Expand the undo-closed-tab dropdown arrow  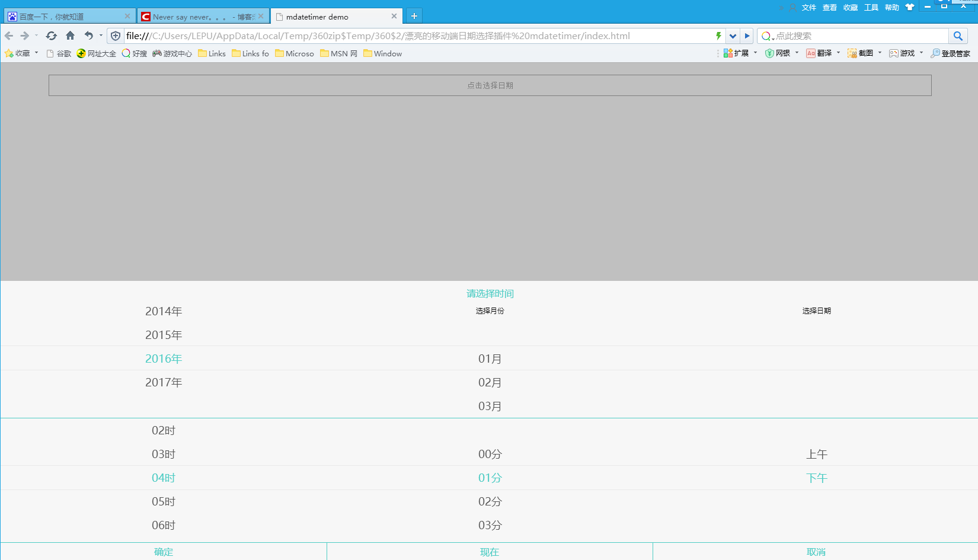[x=101, y=36]
